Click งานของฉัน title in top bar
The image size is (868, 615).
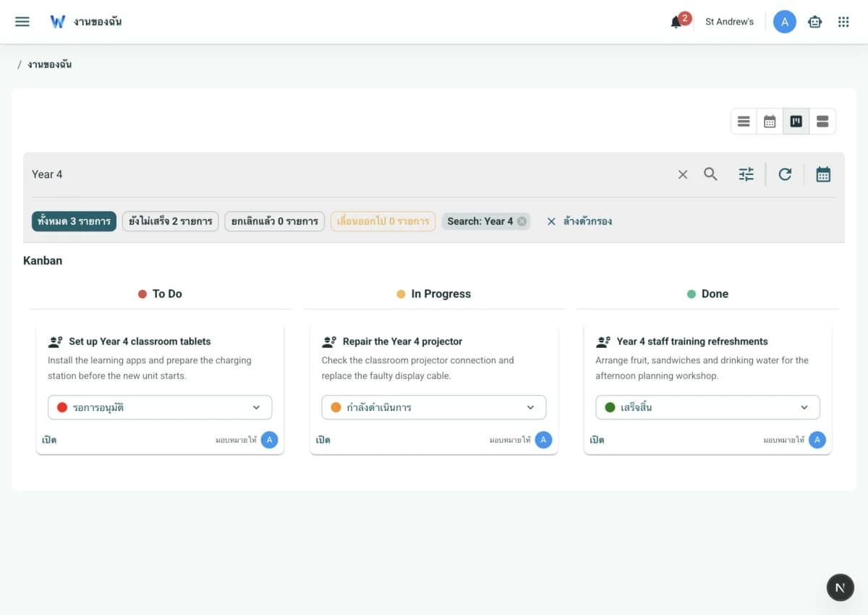click(98, 22)
